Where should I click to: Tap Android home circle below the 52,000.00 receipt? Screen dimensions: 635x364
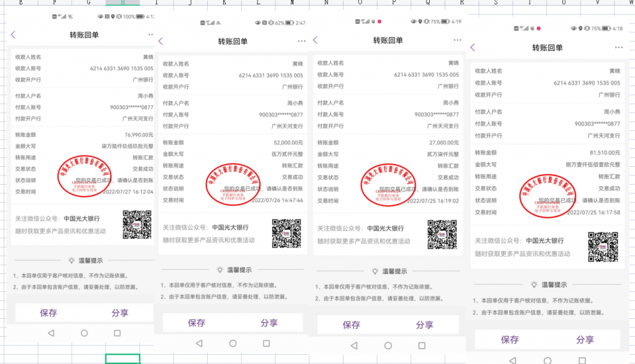click(233, 343)
